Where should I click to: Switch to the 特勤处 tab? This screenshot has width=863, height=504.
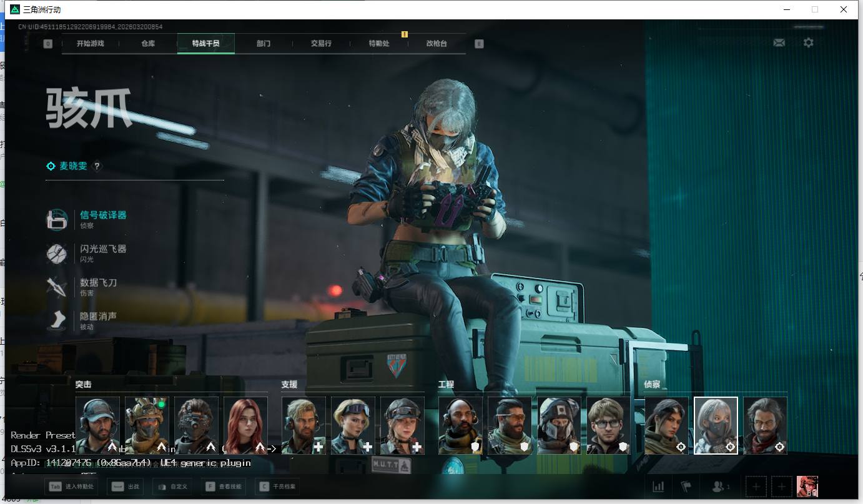[379, 44]
